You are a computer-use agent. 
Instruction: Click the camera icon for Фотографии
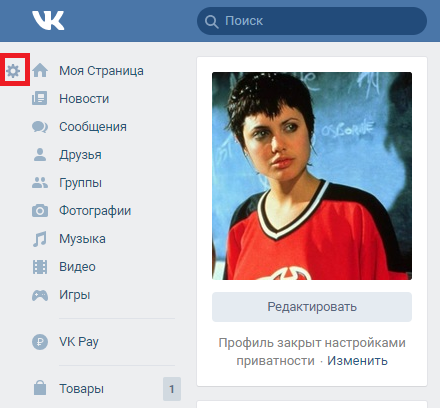coord(40,211)
